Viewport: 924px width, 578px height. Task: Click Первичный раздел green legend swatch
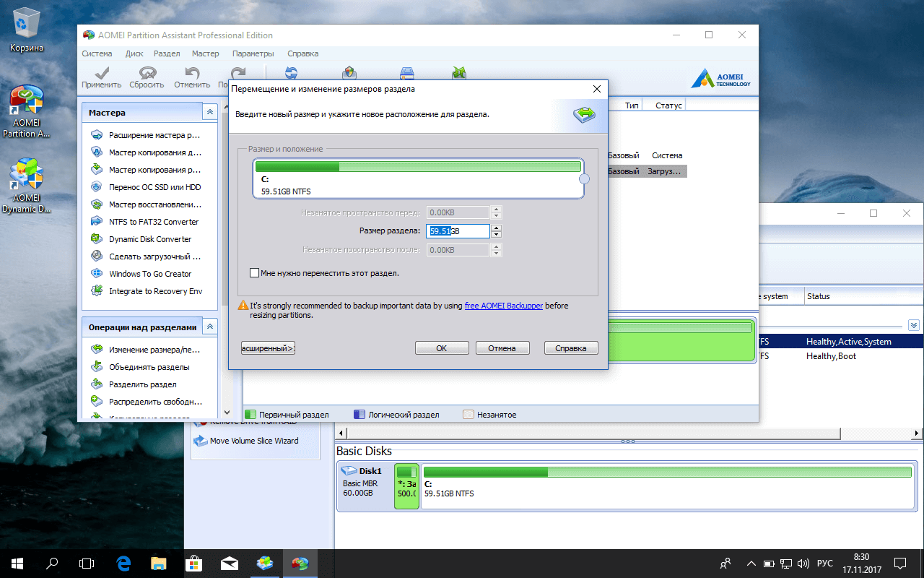pos(250,415)
